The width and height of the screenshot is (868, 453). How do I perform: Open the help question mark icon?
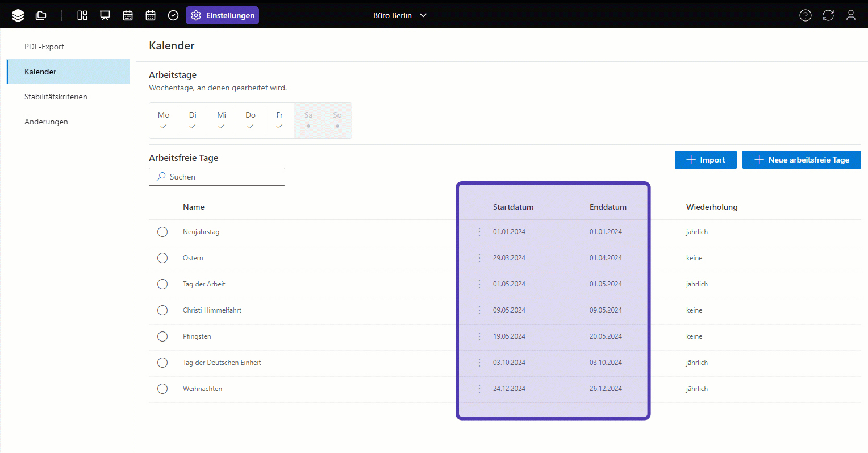tap(805, 15)
